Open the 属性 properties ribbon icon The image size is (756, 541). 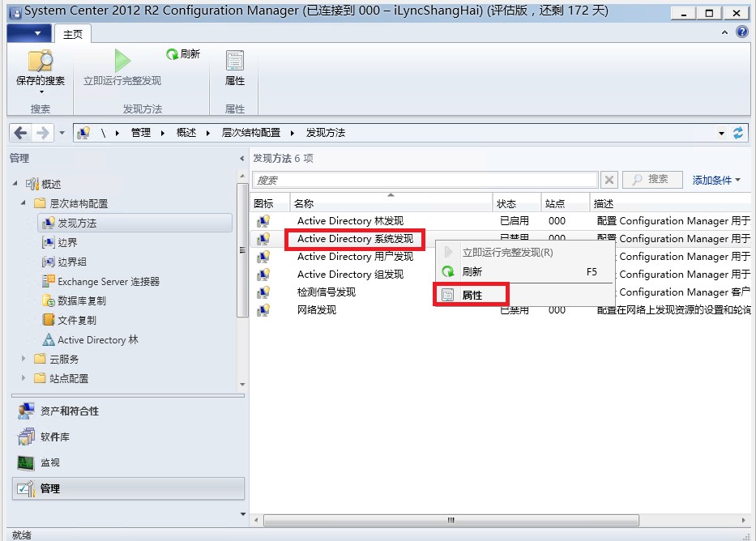(x=235, y=61)
